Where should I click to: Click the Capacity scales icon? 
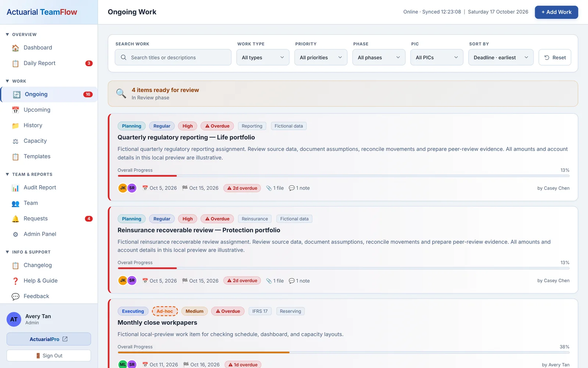click(15, 141)
